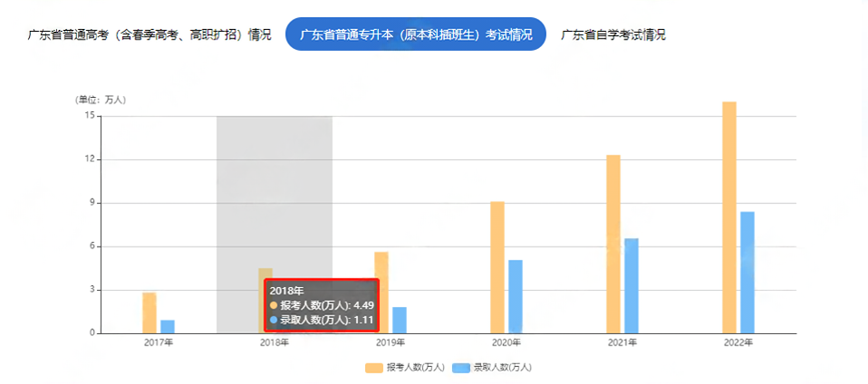The height and width of the screenshot is (384, 868).
Task: Click the 2017年 orange 报考人数 bar
Action: tap(149, 312)
